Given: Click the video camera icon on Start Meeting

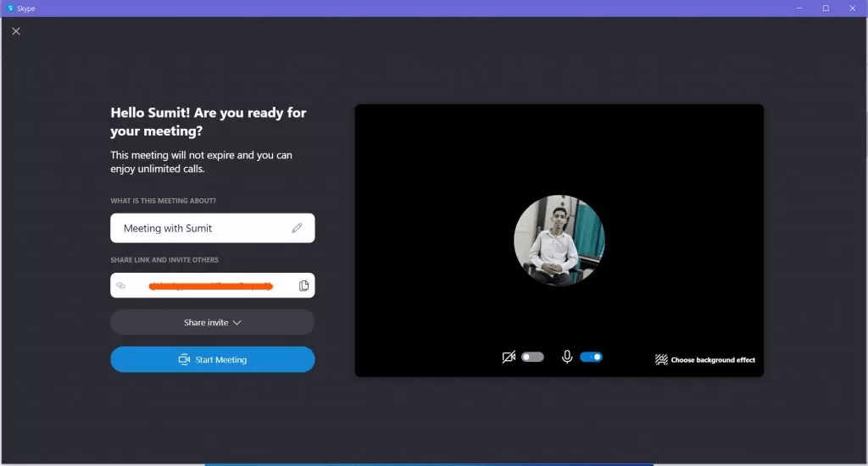Looking at the screenshot, I should 184,360.
